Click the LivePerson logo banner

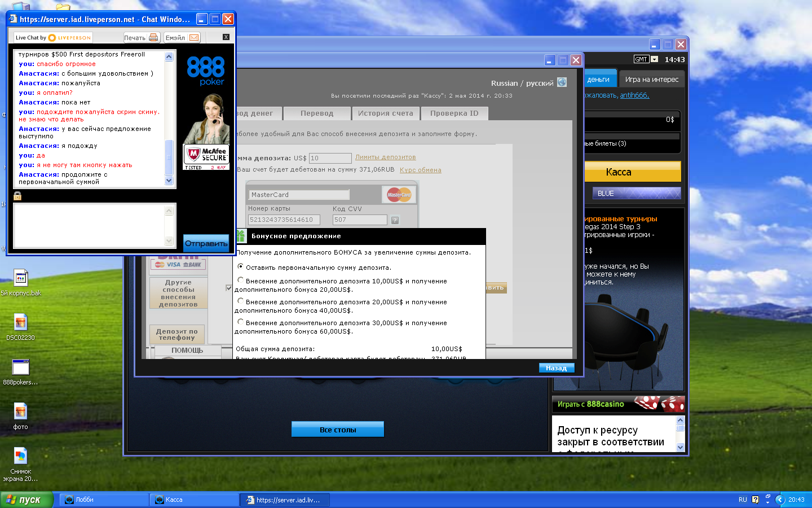(x=53, y=38)
